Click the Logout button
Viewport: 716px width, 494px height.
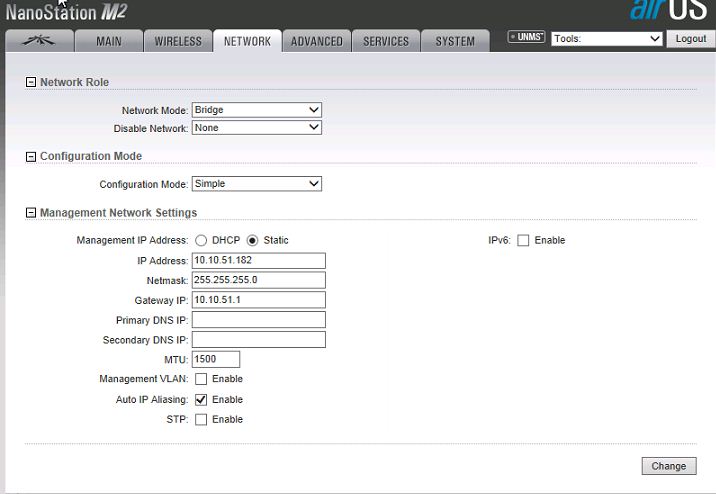[x=691, y=39]
